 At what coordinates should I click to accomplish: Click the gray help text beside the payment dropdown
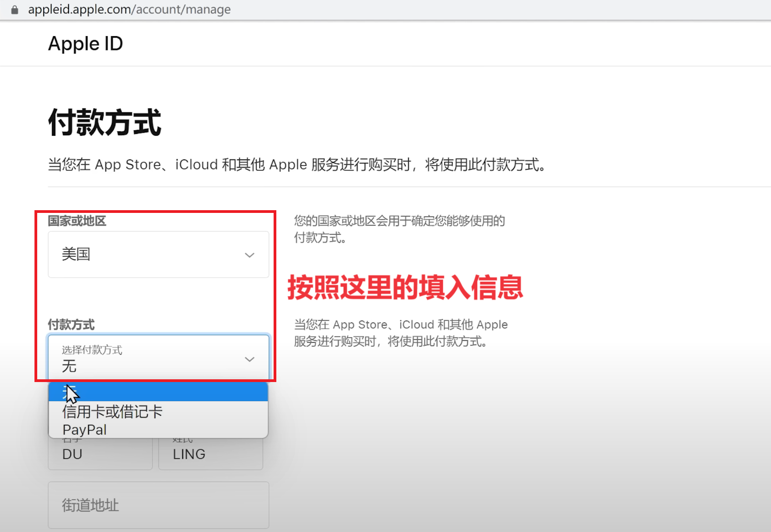401,333
